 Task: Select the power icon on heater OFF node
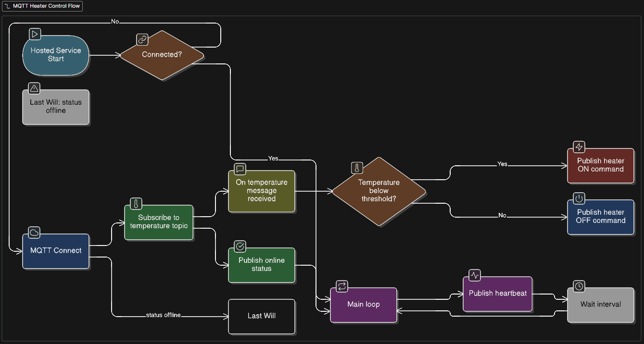[x=579, y=198]
